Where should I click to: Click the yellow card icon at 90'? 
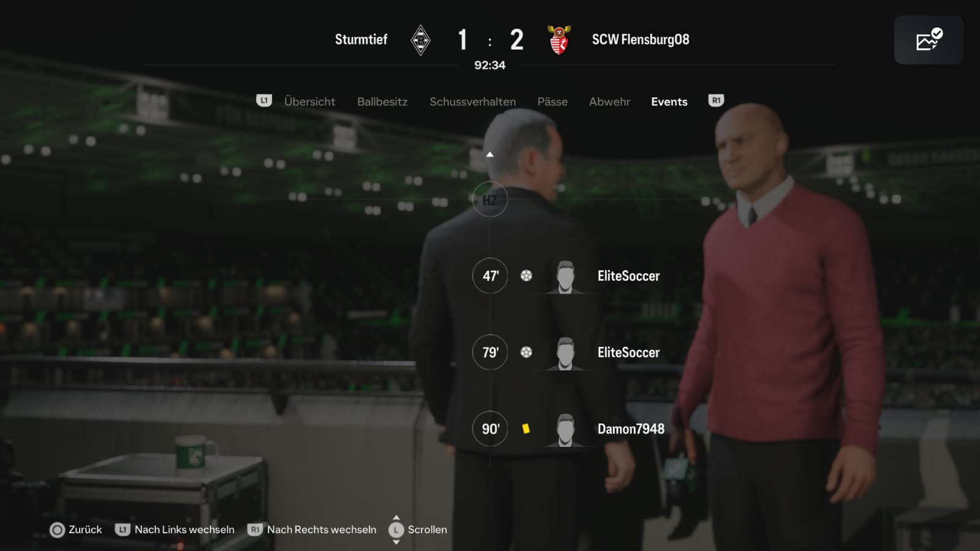pos(526,429)
